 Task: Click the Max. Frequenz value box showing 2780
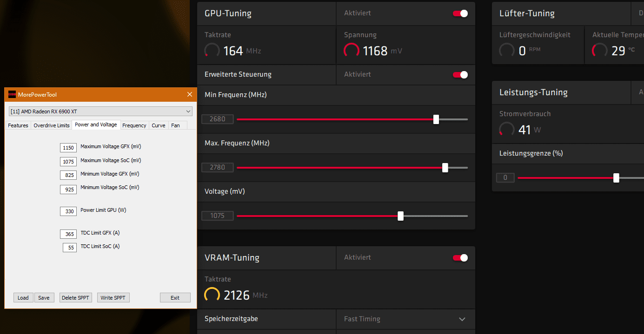pyautogui.click(x=217, y=167)
